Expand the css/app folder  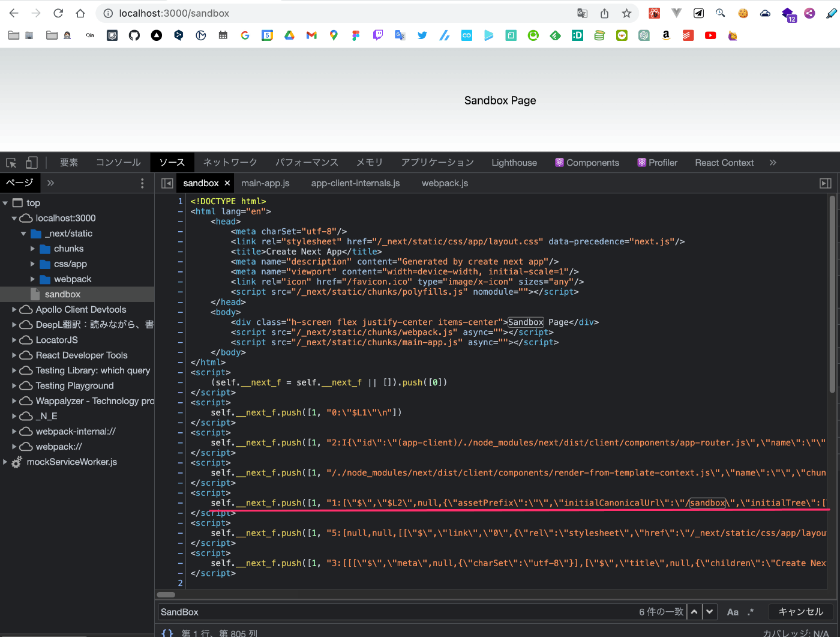tap(32, 264)
